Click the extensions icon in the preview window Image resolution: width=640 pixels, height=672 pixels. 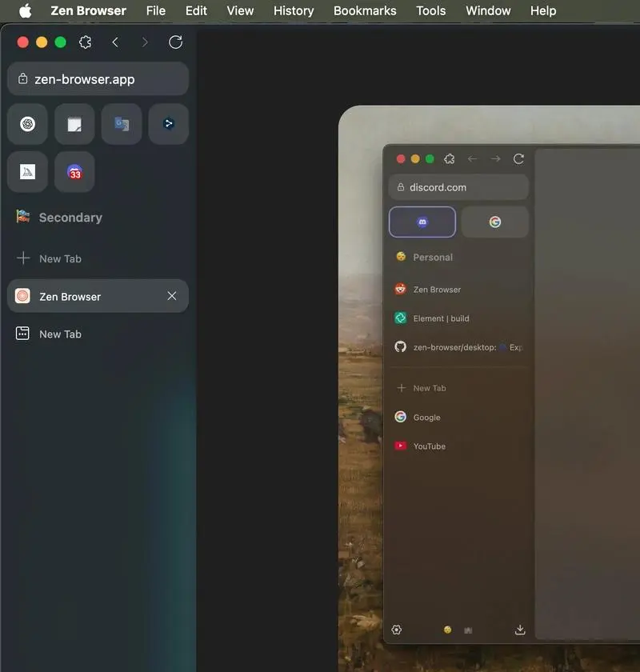(450, 159)
